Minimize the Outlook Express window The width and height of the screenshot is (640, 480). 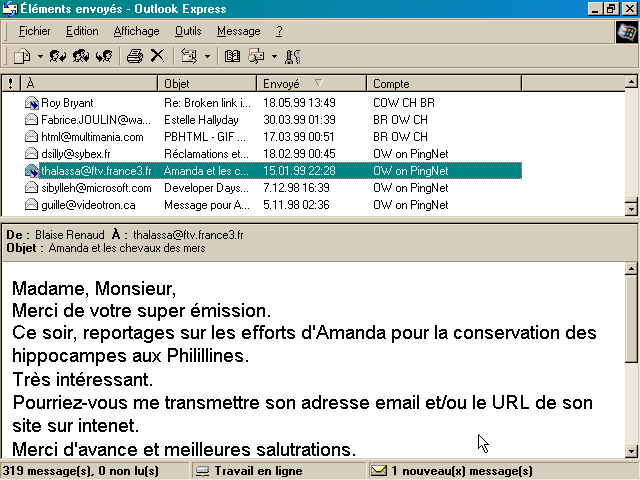(596, 9)
